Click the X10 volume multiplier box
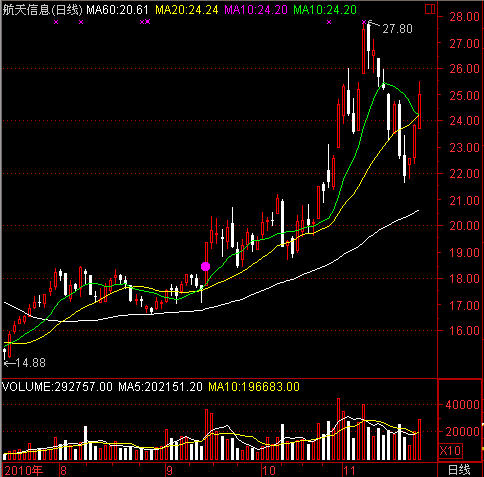The height and width of the screenshot is (477, 484). point(450,450)
